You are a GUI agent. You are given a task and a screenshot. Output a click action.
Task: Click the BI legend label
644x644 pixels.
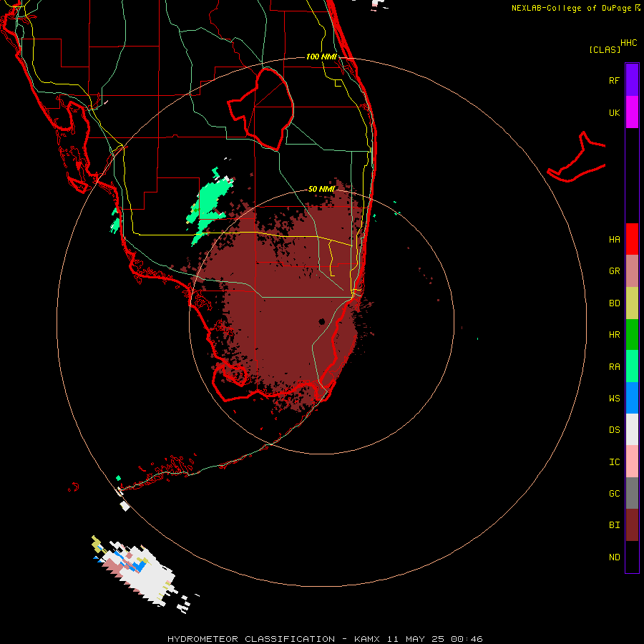pos(614,525)
